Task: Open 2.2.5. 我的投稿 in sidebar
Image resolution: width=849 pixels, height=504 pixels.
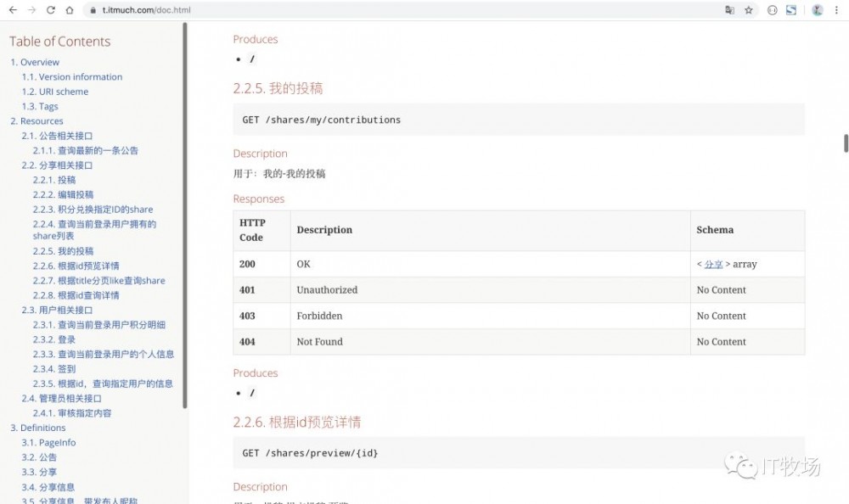Action: pyautogui.click(x=63, y=251)
